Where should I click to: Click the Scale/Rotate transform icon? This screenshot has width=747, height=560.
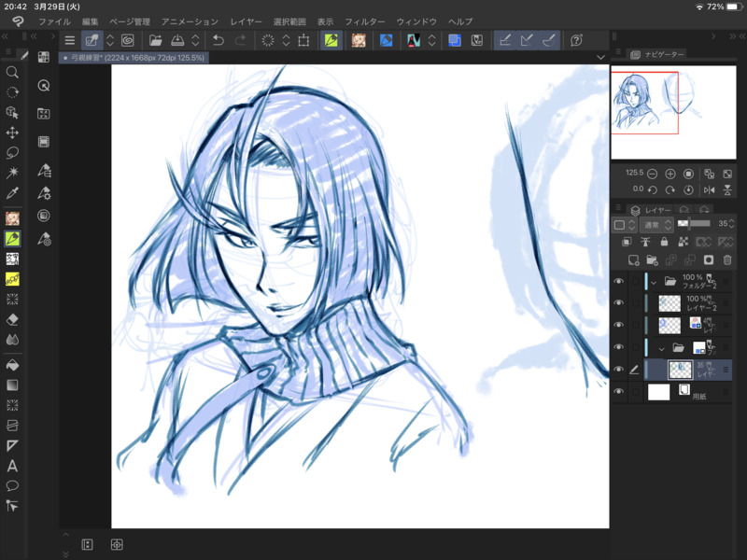click(303, 40)
